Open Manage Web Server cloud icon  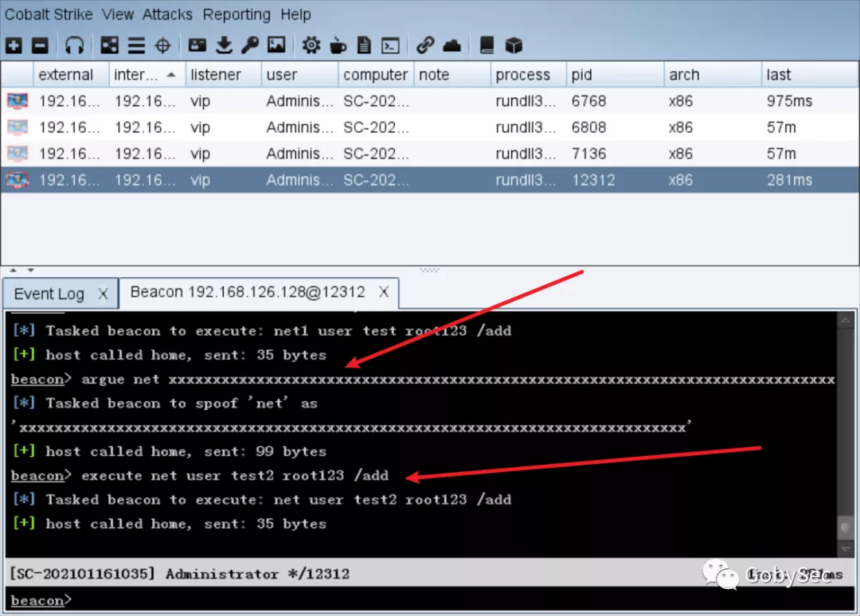(x=451, y=45)
